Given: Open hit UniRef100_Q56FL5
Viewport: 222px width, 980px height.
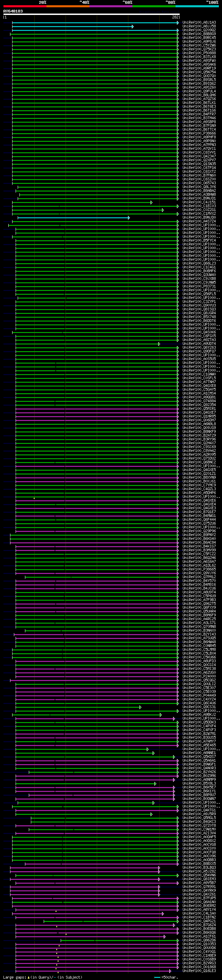Looking at the screenshot, I should [x=199, y=294].
